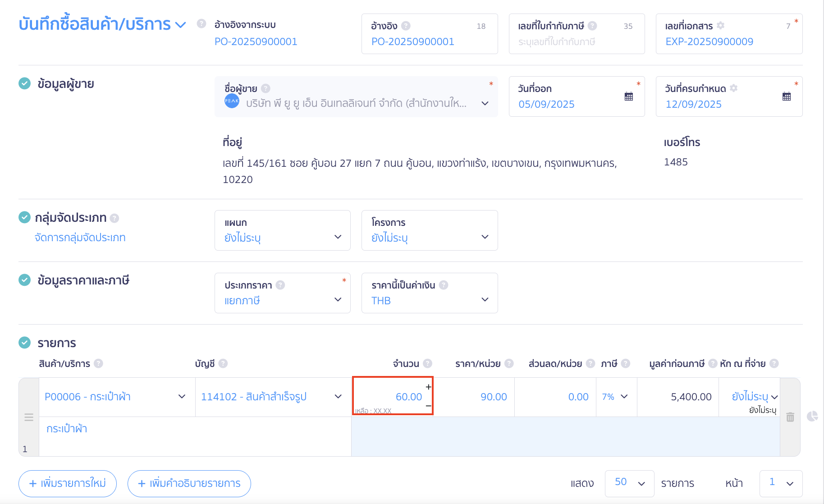Open the calendar picker for วันที่ครบกำหนด

point(786,96)
